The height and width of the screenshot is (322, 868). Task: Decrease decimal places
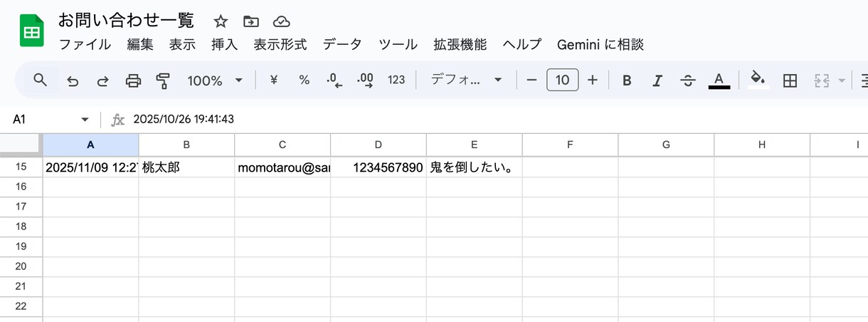[x=334, y=80]
